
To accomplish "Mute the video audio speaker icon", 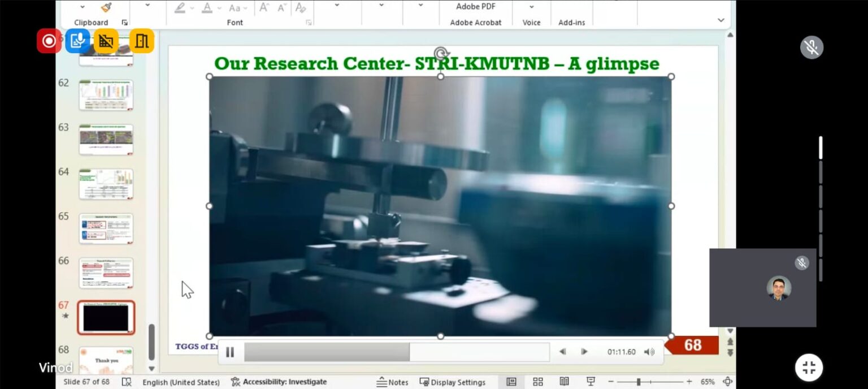I will [649, 352].
